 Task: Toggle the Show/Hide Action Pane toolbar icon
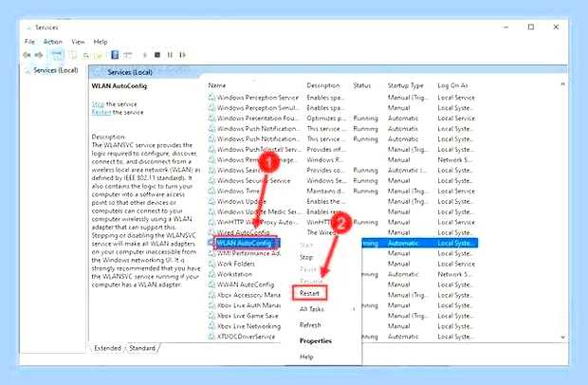coord(127,55)
